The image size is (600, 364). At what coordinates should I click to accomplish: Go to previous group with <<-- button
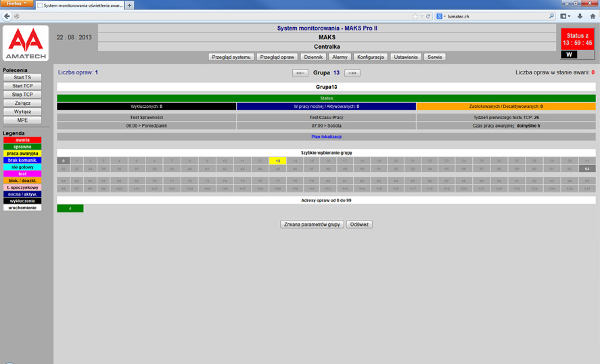[300, 72]
